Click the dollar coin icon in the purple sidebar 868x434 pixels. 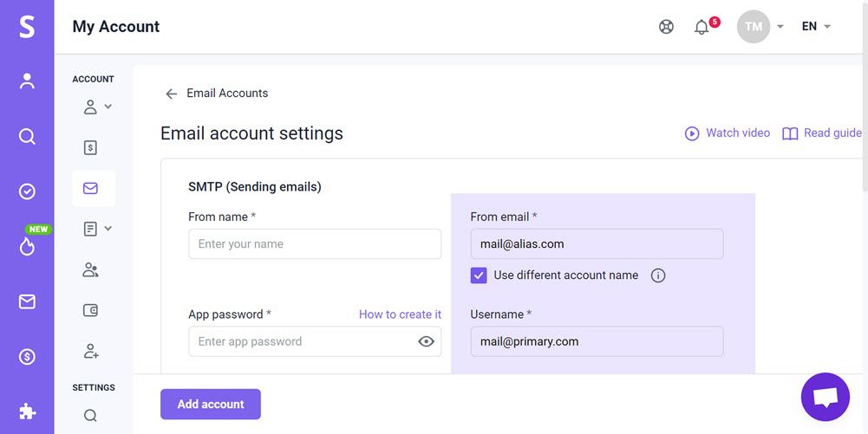click(x=27, y=356)
